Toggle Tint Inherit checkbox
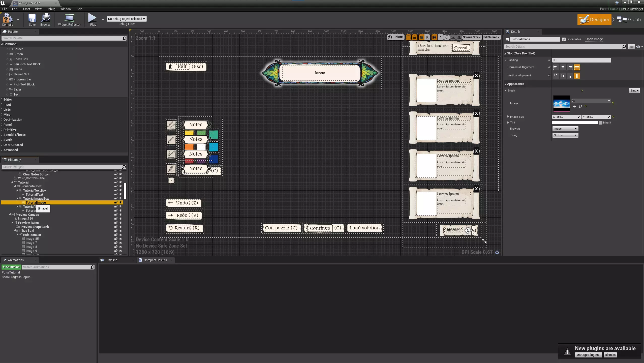The width and height of the screenshot is (644, 363). [x=601, y=123]
